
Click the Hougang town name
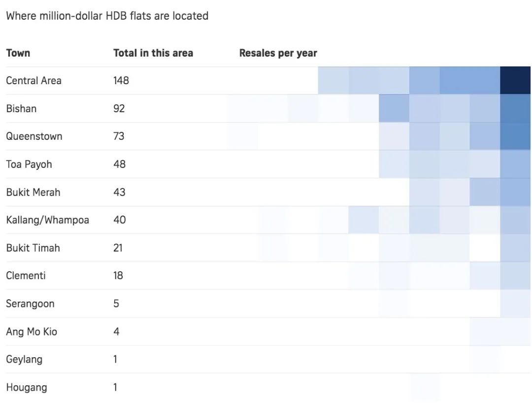(27, 387)
